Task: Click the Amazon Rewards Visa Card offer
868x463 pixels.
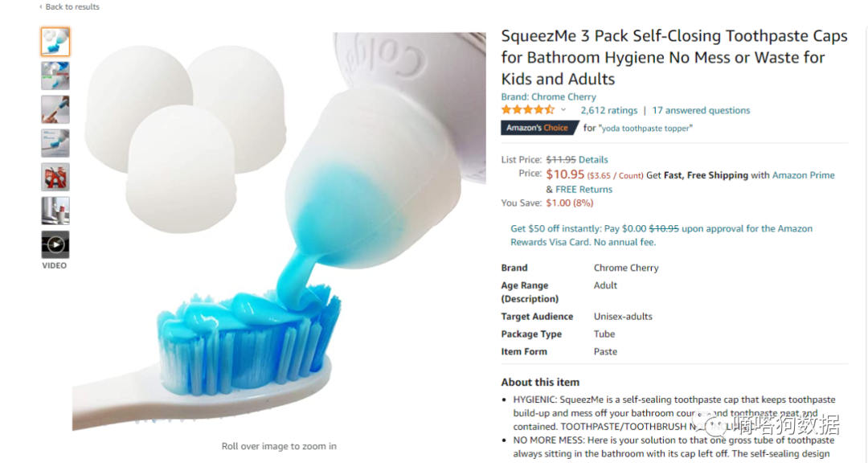Action: 661,236
